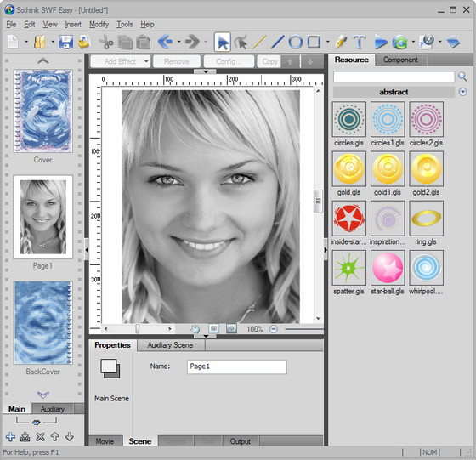The width and height of the screenshot is (476, 460).
Task: Open the Modify menu
Action: pos(99,25)
